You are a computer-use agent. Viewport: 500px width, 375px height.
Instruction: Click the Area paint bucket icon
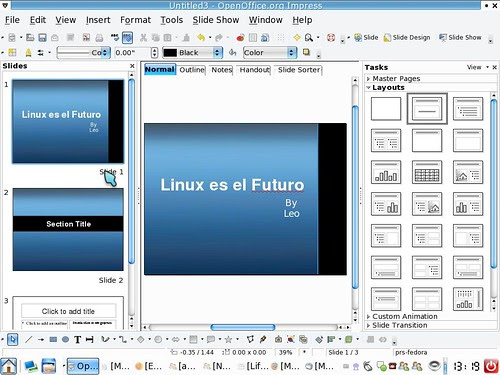coord(232,53)
